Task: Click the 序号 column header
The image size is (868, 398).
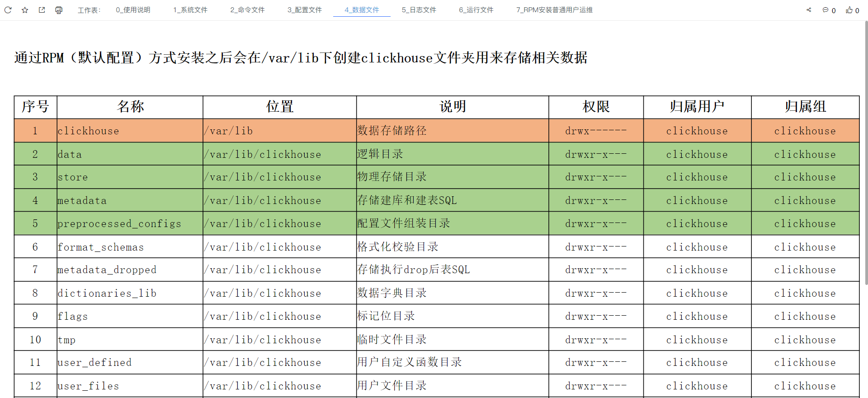Action: pyautogui.click(x=36, y=107)
